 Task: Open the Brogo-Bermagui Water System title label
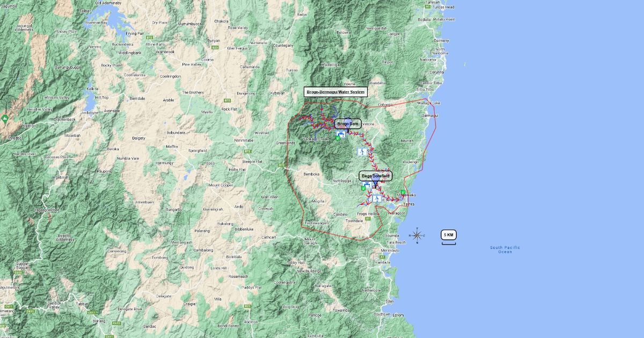point(335,92)
